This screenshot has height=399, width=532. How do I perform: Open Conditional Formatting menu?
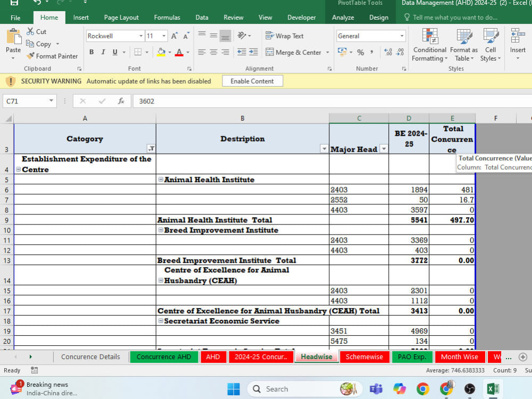tap(429, 45)
